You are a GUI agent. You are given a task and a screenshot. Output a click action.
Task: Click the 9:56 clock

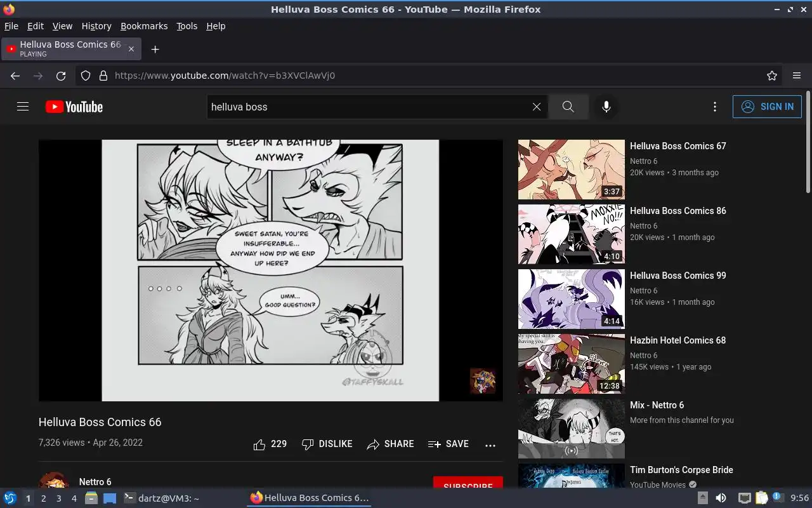click(x=799, y=498)
